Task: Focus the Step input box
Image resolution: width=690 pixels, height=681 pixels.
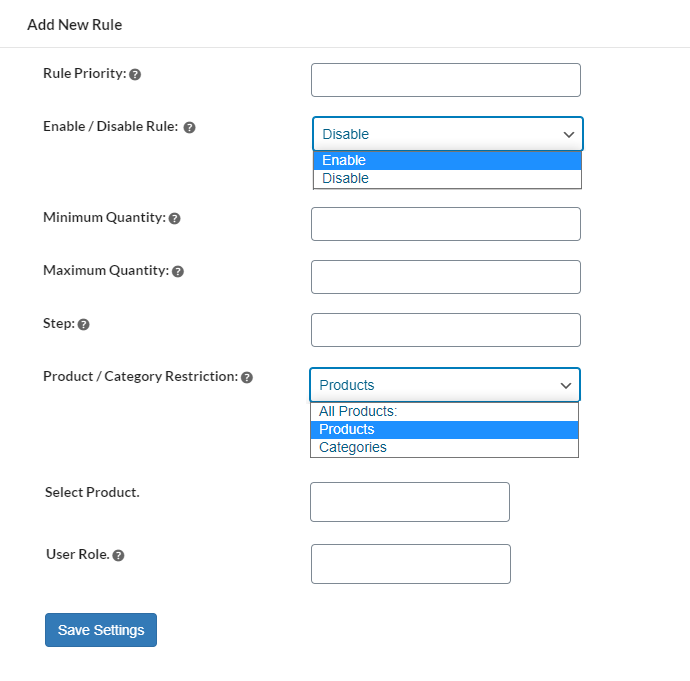Action: tap(446, 330)
